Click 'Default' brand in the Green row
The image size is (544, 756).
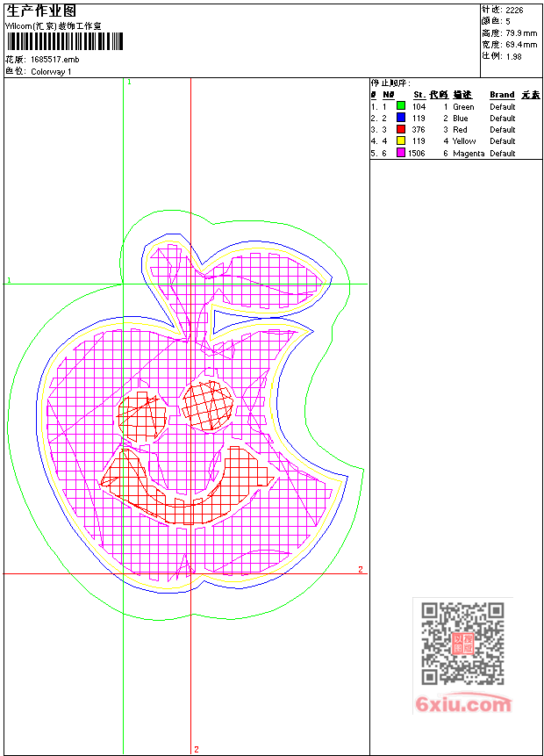[503, 107]
